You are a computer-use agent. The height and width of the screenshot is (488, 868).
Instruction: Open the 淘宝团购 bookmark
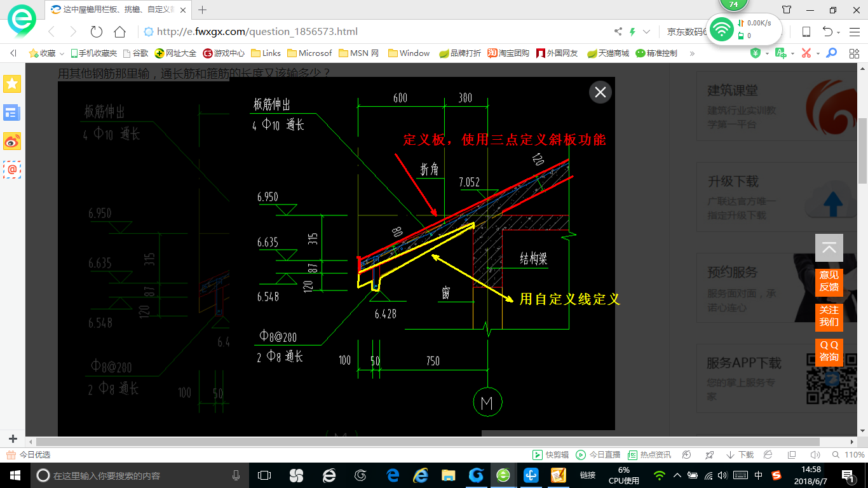click(508, 53)
